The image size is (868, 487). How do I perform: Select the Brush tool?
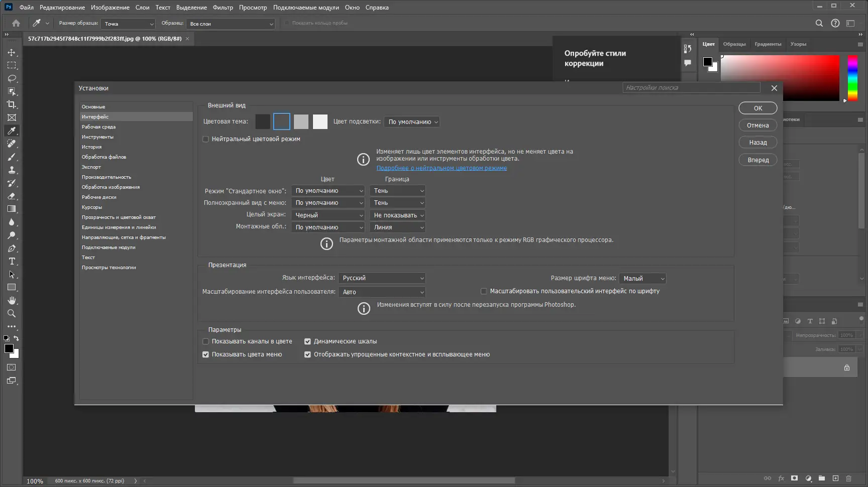coord(12,157)
